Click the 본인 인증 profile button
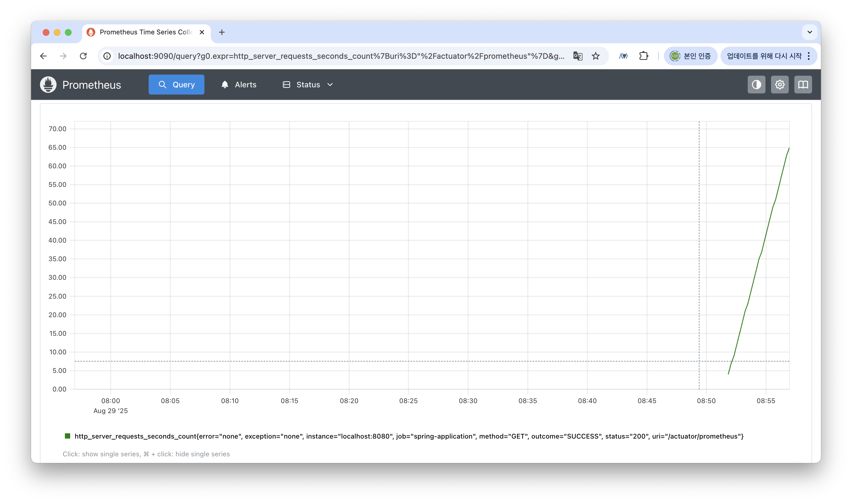This screenshot has height=504, width=852. [x=690, y=56]
